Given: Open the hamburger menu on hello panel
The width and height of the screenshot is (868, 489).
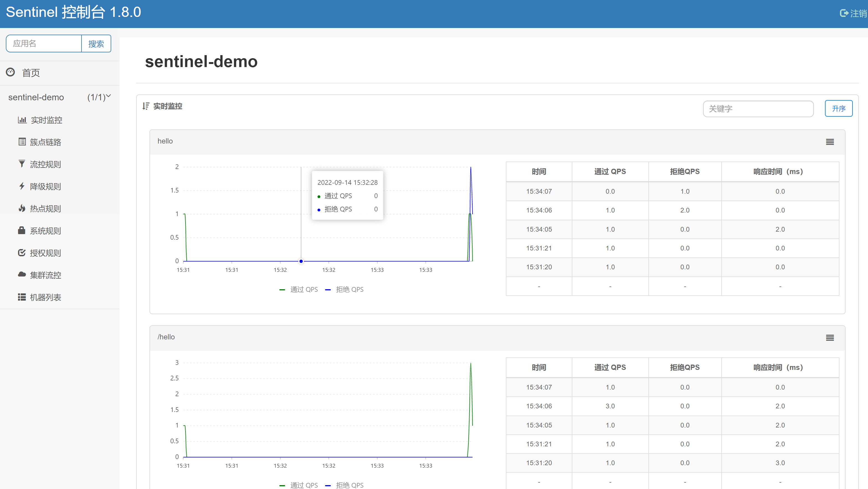Looking at the screenshot, I should tap(829, 142).
